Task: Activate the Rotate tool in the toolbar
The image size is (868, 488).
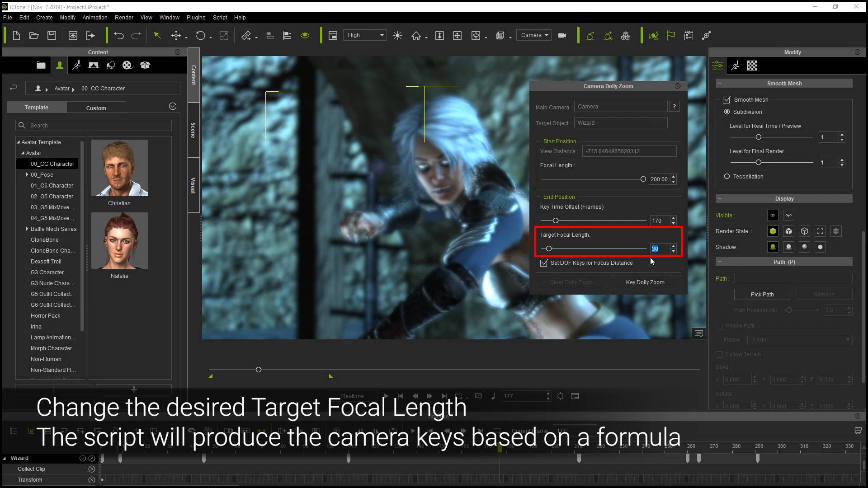Action: coord(201,35)
